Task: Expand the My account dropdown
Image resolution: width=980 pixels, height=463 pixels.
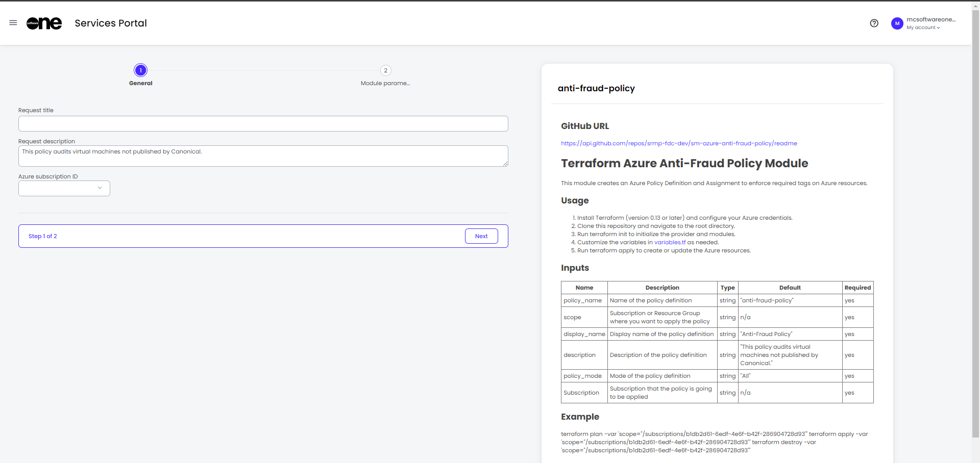Action: 923,28
